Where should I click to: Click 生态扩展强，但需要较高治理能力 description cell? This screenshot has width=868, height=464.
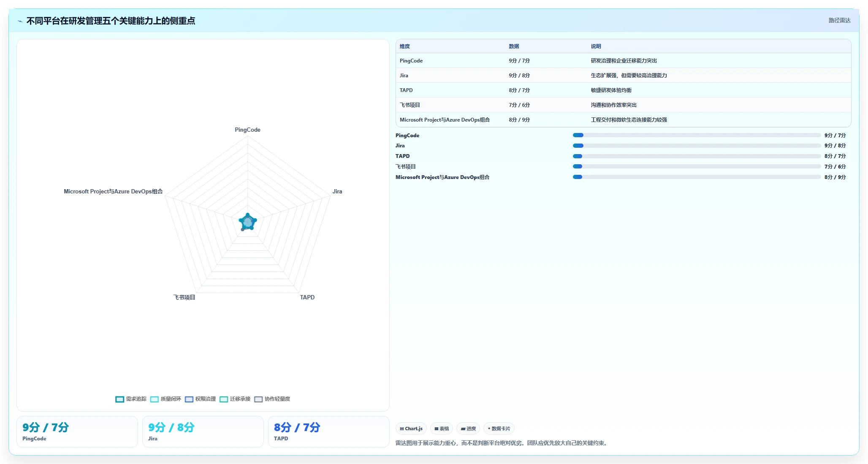tap(629, 76)
